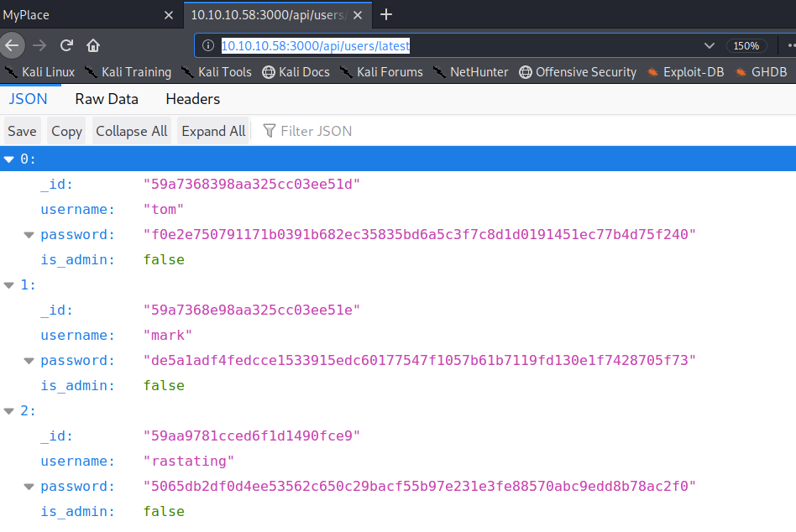
Task: Open a new browser tab
Action: coord(386,14)
